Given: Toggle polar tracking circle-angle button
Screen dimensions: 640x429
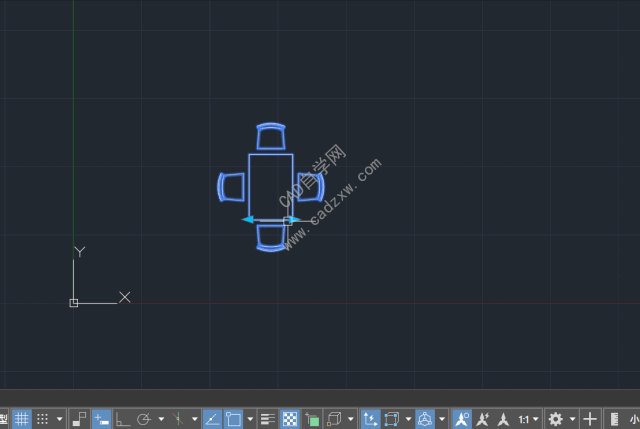Looking at the screenshot, I should (144, 419).
